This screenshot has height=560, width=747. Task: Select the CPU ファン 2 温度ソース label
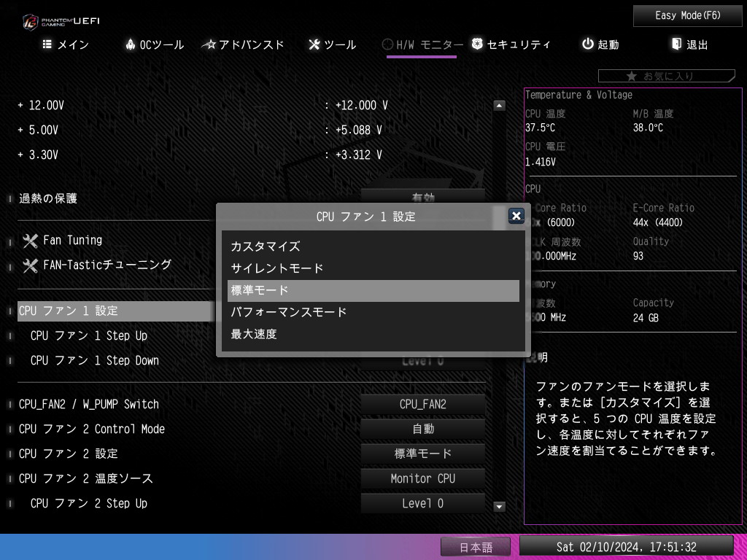[86, 478]
